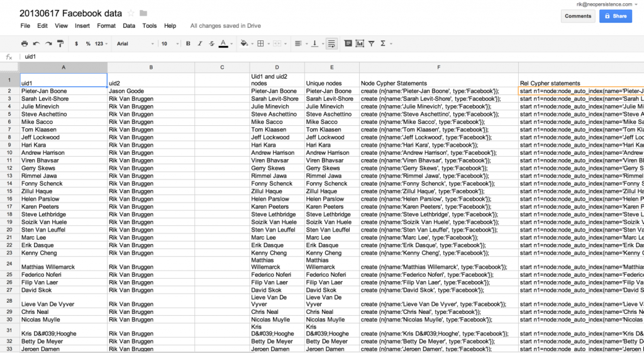Viewport: 644px width, 353px height.
Task: Click the vertical align icon
Action: (314, 43)
